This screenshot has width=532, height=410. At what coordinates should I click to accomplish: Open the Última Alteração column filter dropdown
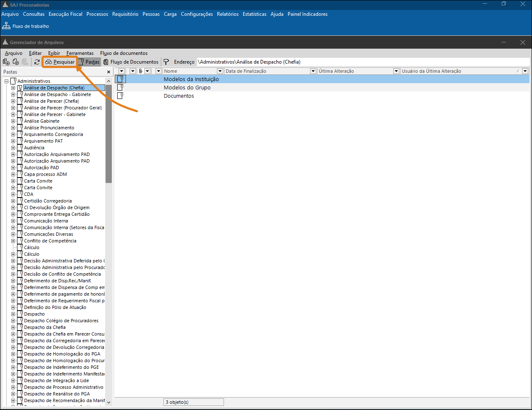[396, 71]
